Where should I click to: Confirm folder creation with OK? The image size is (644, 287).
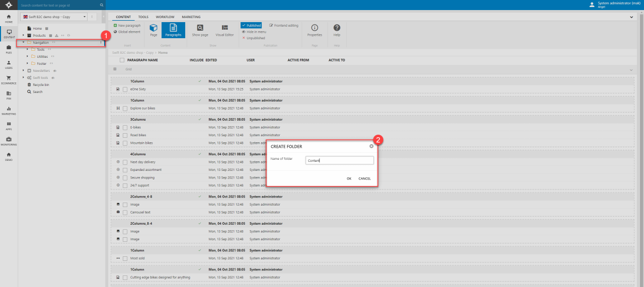349,178
